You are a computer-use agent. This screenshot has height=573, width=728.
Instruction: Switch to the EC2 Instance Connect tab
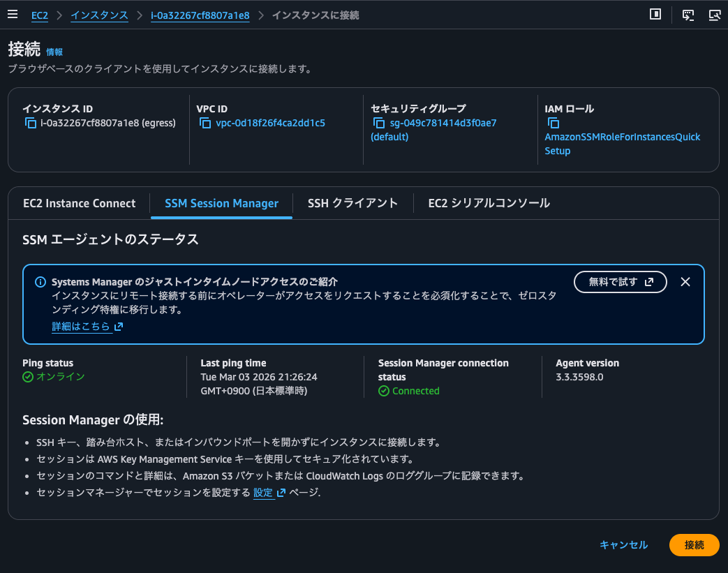(x=79, y=203)
